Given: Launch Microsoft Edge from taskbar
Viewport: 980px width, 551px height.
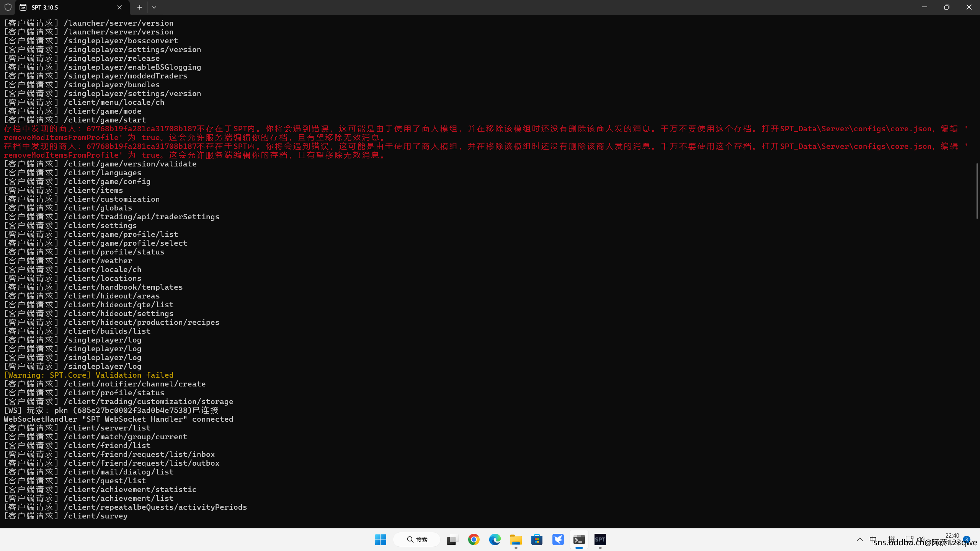Looking at the screenshot, I should tap(495, 540).
